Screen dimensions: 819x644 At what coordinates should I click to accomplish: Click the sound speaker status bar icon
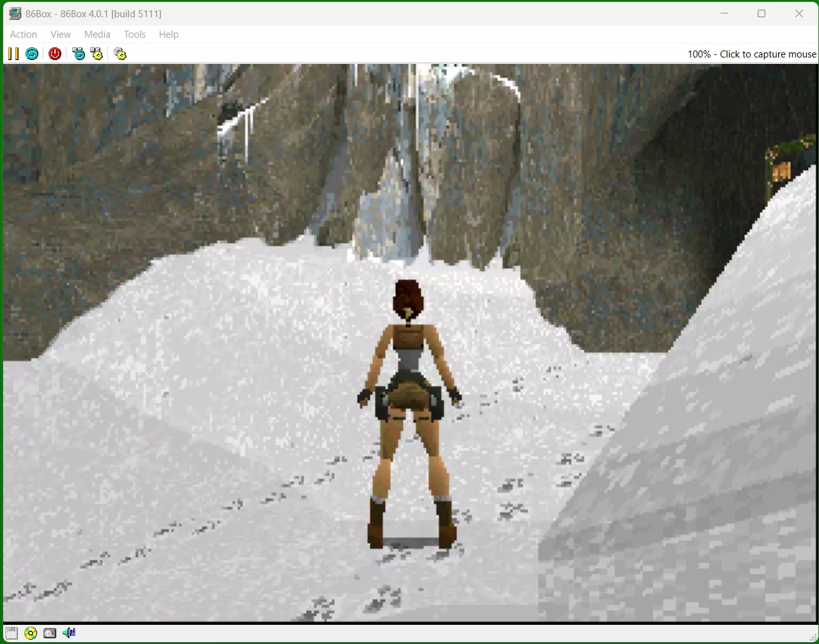coord(69,633)
